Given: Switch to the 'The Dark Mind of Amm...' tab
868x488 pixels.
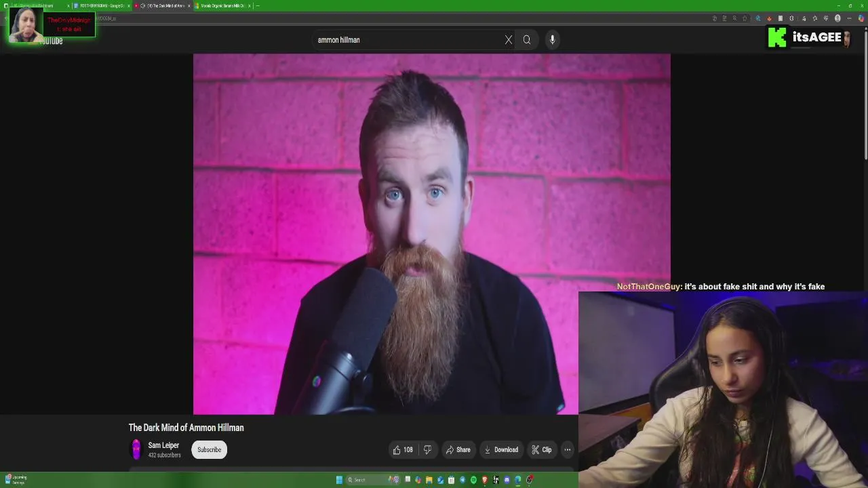Looking at the screenshot, I should pyautogui.click(x=163, y=5).
